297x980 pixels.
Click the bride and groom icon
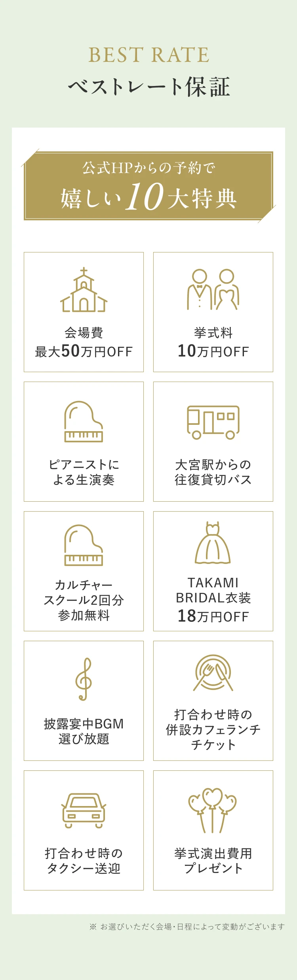point(213,290)
